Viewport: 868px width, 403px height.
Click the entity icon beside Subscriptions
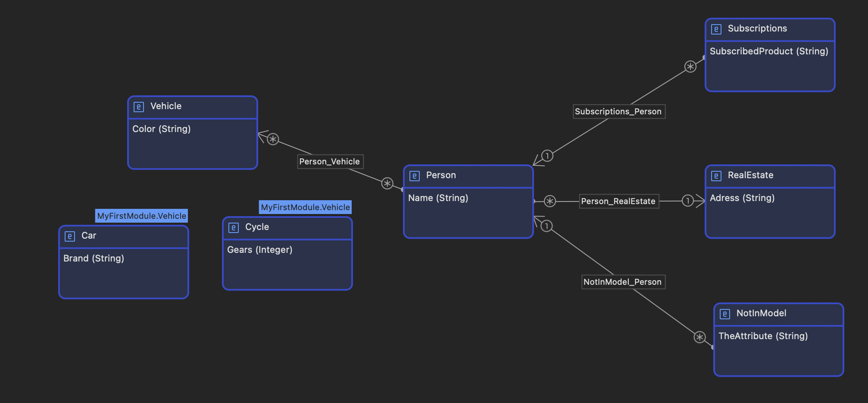(716, 29)
